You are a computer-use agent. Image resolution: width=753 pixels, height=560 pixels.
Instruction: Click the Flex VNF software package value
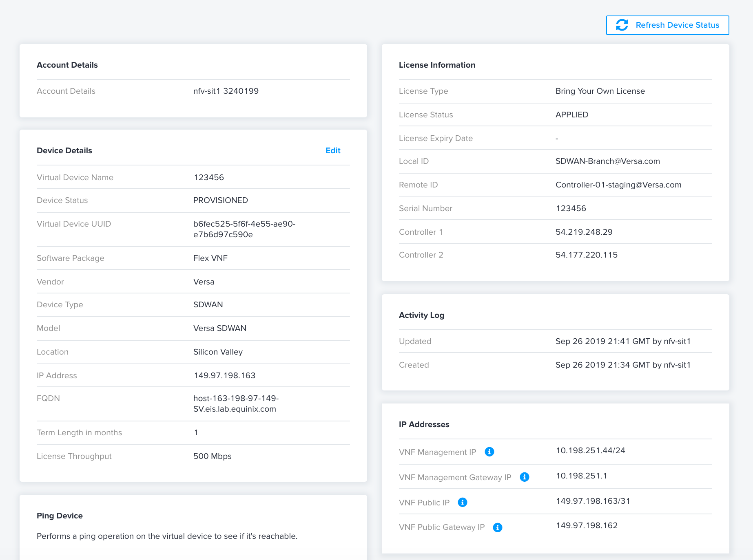[210, 258]
